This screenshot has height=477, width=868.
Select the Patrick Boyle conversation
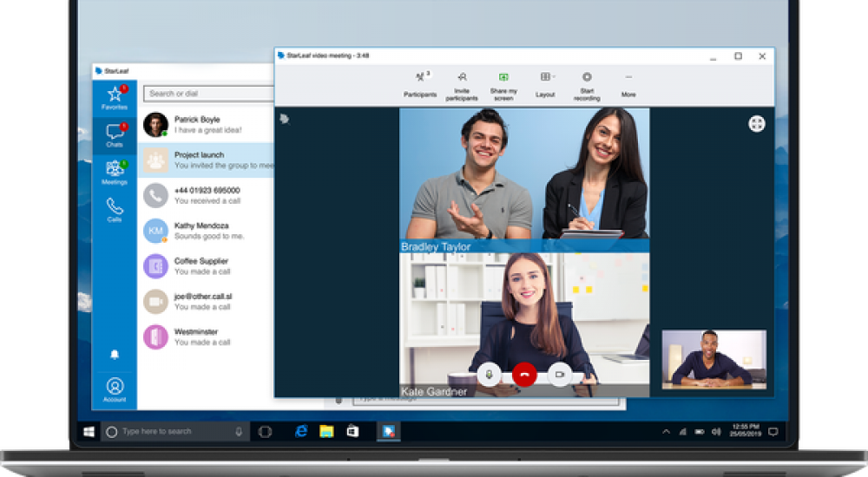tap(208, 125)
